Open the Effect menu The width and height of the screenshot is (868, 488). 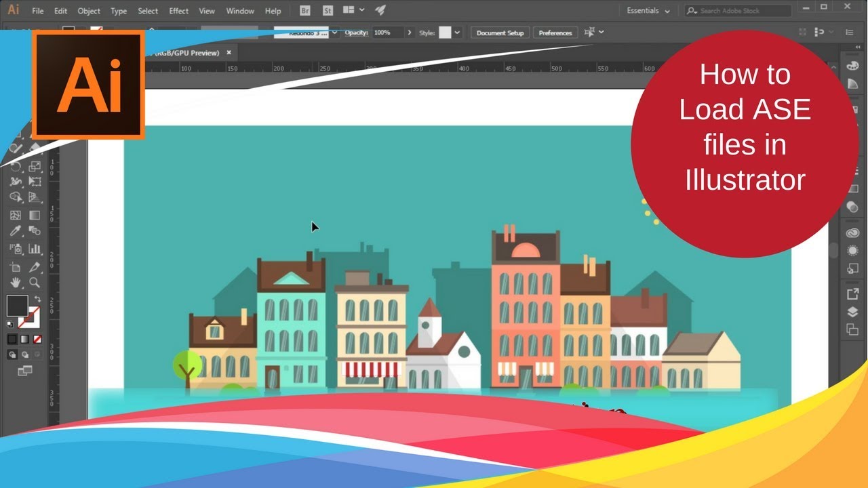[179, 11]
